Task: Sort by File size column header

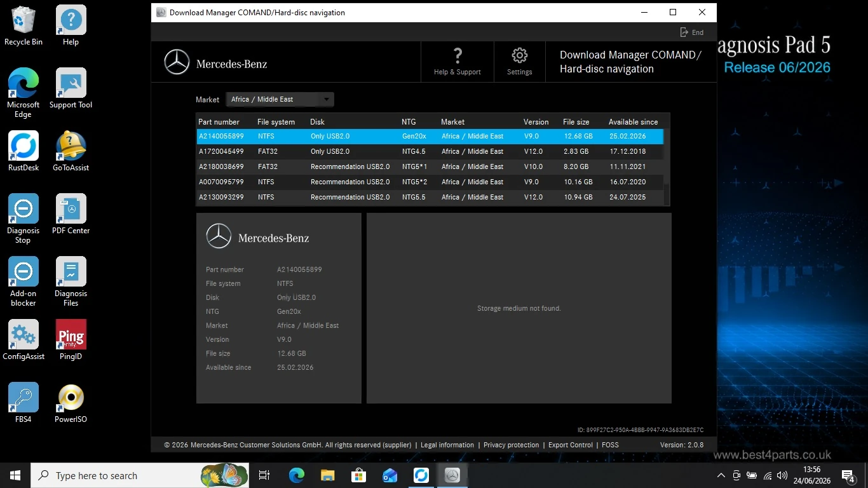Action: pos(576,122)
